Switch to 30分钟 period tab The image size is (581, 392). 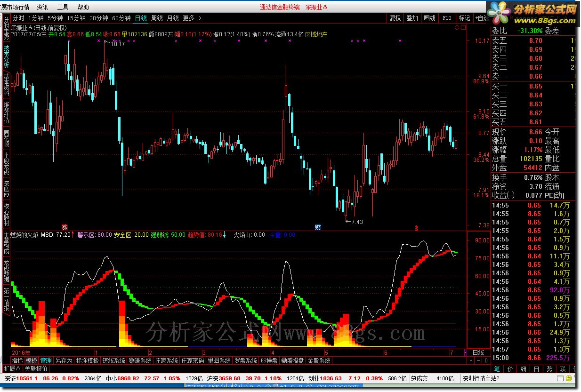click(x=99, y=18)
